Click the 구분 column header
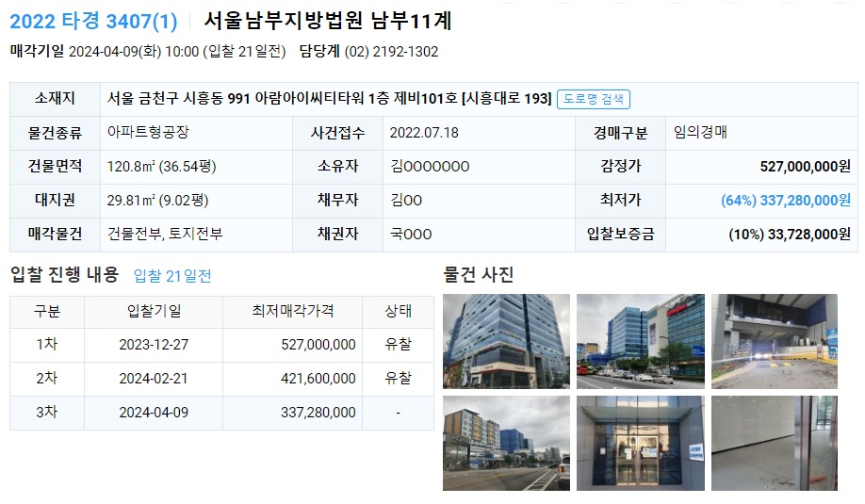865x504 pixels. pos(47,311)
